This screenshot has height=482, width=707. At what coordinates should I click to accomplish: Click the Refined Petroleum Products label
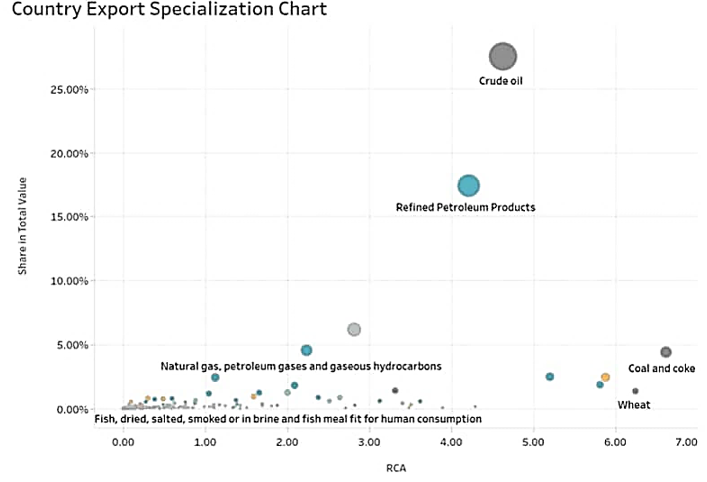point(465,207)
